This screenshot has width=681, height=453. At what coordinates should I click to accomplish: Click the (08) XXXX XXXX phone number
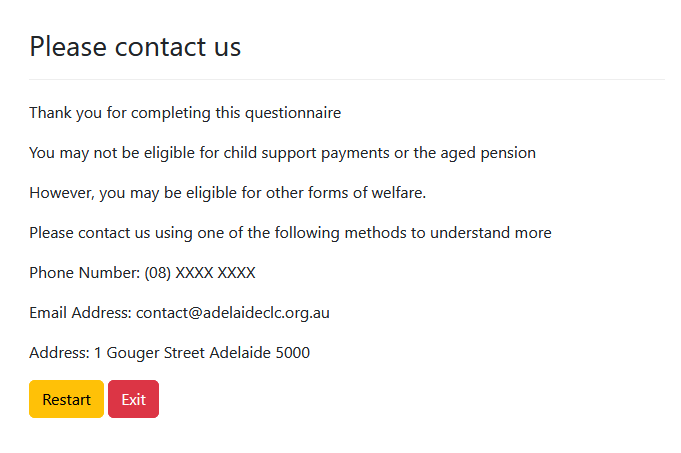click(200, 273)
